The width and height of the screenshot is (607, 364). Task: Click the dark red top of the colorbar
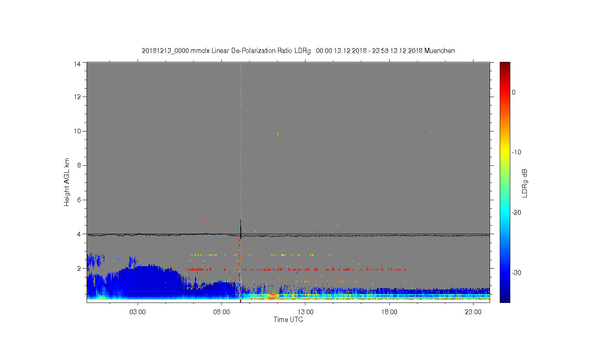505,65
